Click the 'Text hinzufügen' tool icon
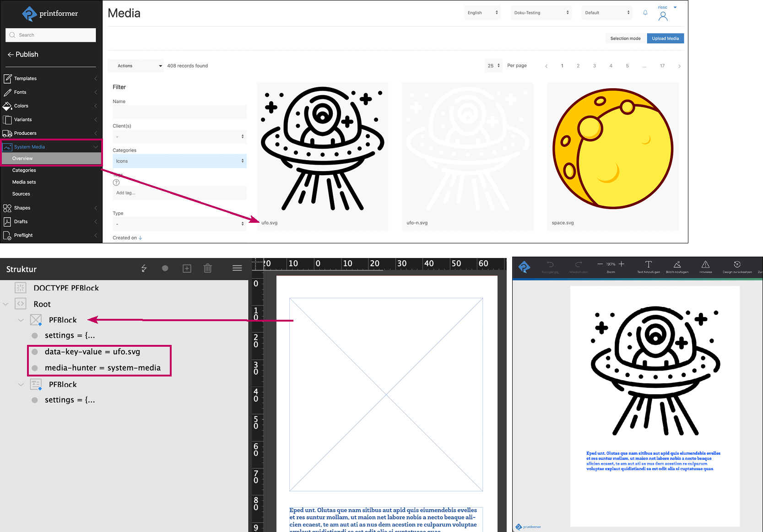This screenshot has width=763, height=532. pos(648,265)
